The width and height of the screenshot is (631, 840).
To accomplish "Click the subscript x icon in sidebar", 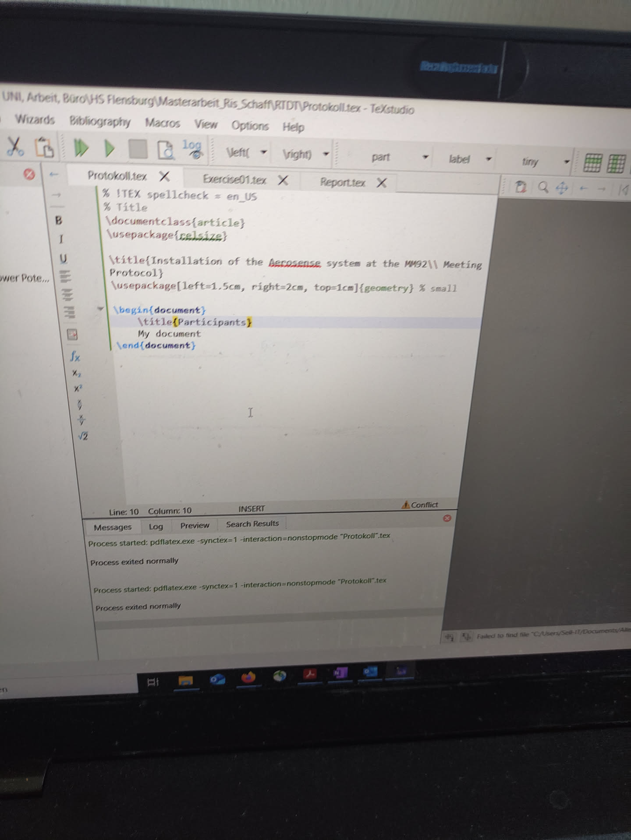I will pyautogui.click(x=77, y=374).
